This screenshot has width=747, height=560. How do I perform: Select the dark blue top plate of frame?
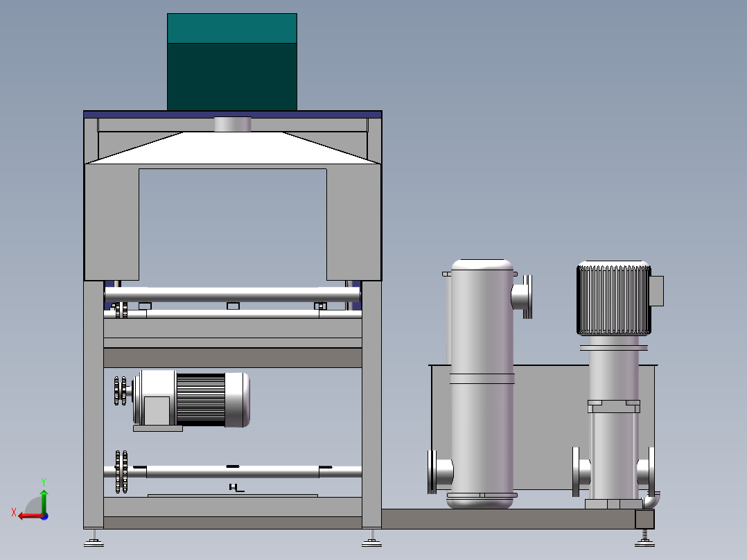pos(233,114)
